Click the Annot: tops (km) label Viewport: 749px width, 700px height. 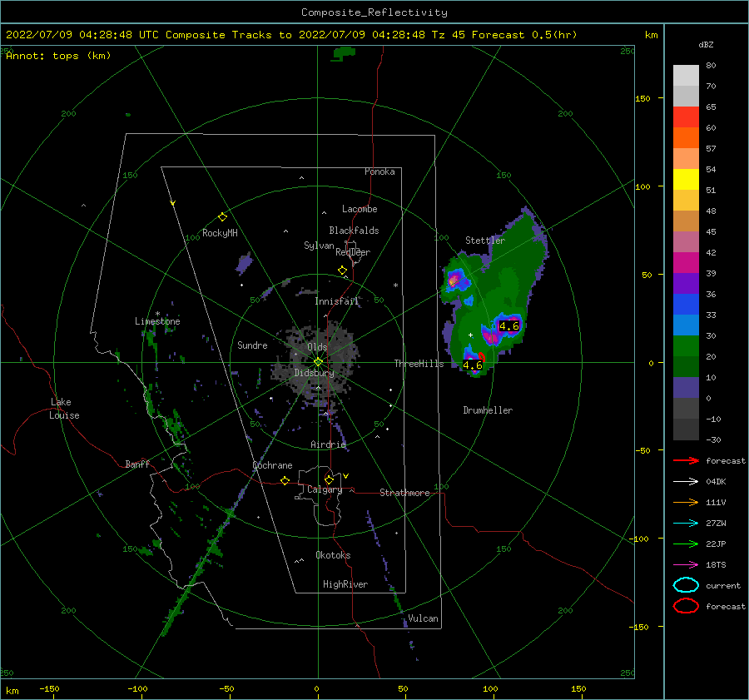click(x=58, y=56)
